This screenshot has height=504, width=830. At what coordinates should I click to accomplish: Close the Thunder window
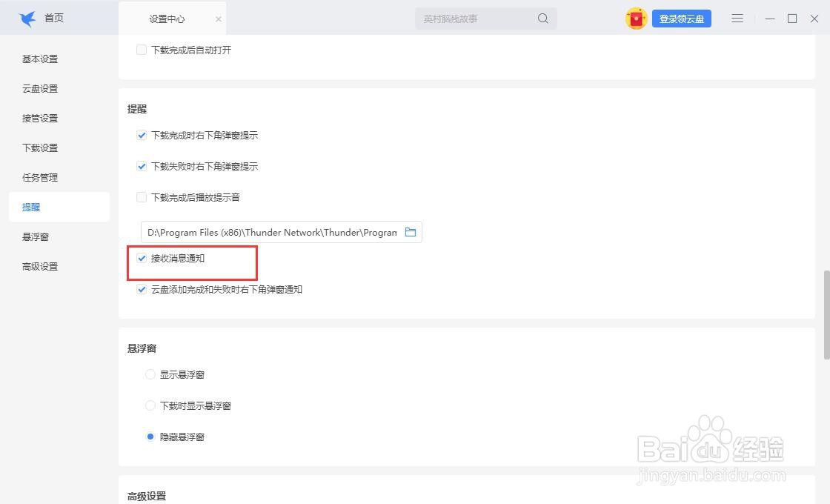click(814, 19)
